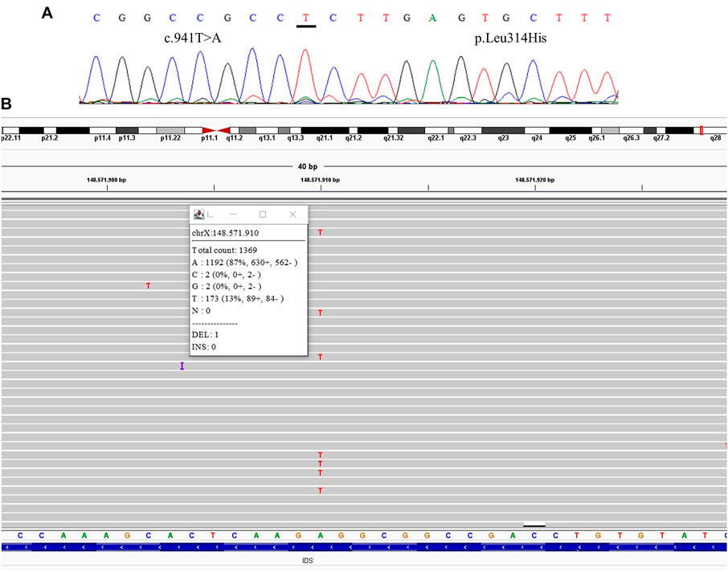728x572 pixels.
Task: Select cytoband q13.3 label
Action: click(x=295, y=138)
